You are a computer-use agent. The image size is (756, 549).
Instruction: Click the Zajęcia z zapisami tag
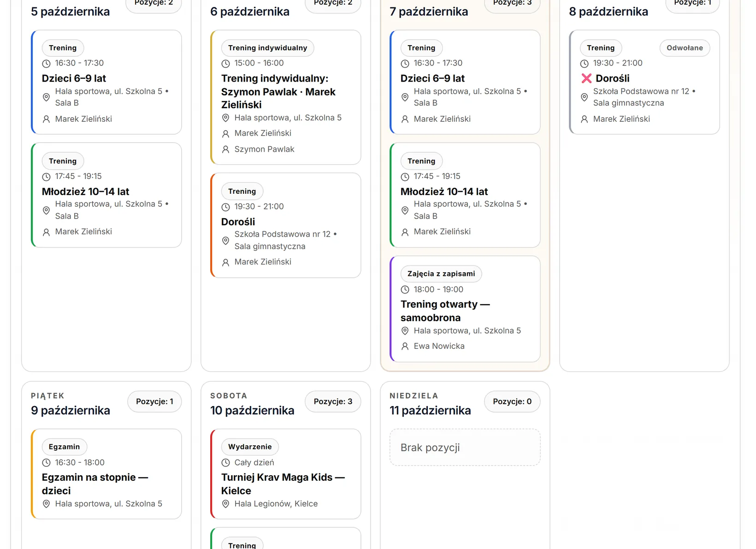[441, 274]
